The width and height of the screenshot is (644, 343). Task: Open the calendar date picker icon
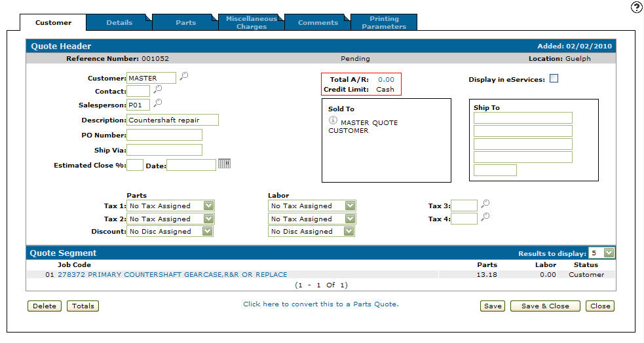click(x=224, y=163)
